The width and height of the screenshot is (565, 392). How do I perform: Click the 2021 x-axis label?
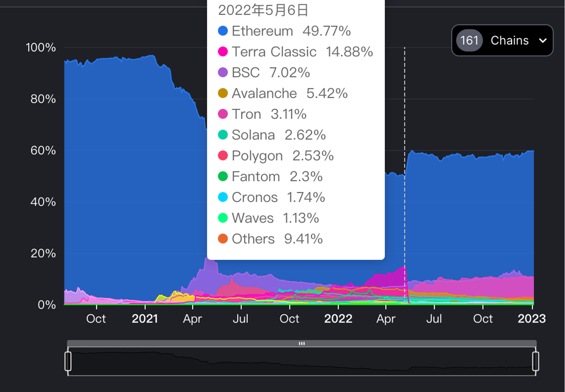(x=145, y=319)
